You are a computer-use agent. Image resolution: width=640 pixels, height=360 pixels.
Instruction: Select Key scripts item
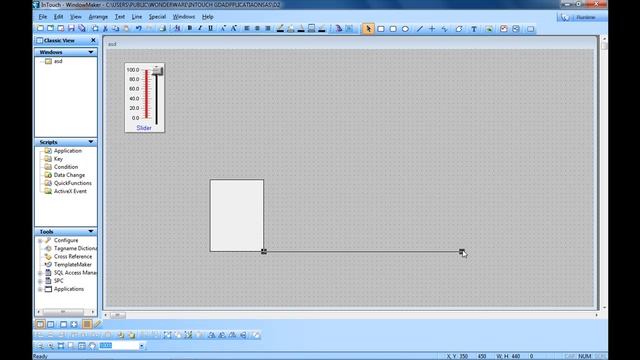pos(58,159)
